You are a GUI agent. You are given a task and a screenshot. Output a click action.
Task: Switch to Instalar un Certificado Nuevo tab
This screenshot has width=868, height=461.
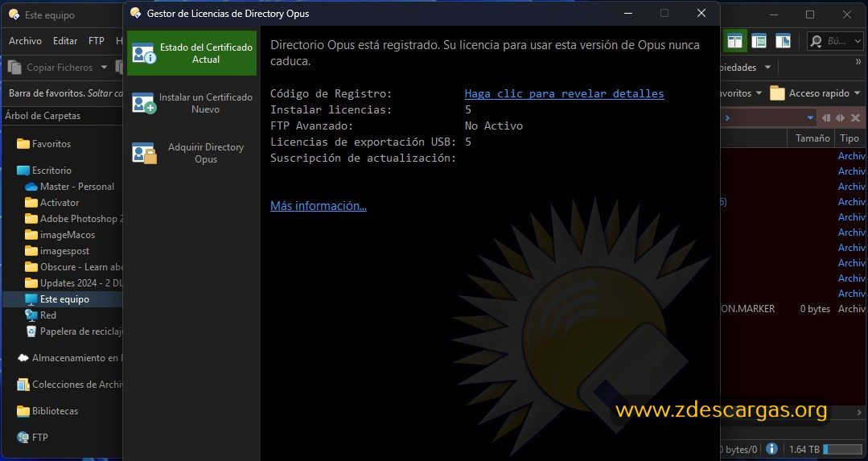tap(191, 103)
